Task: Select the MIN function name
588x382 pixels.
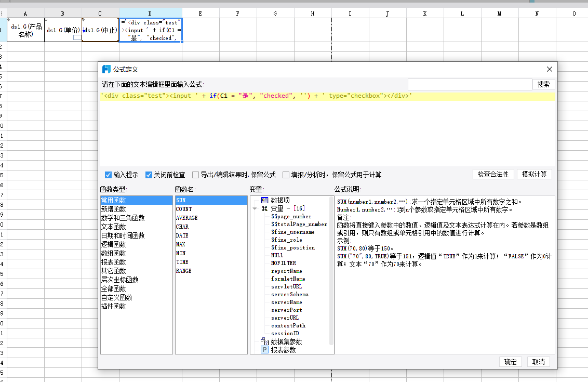Action: (x=211, y=253)
